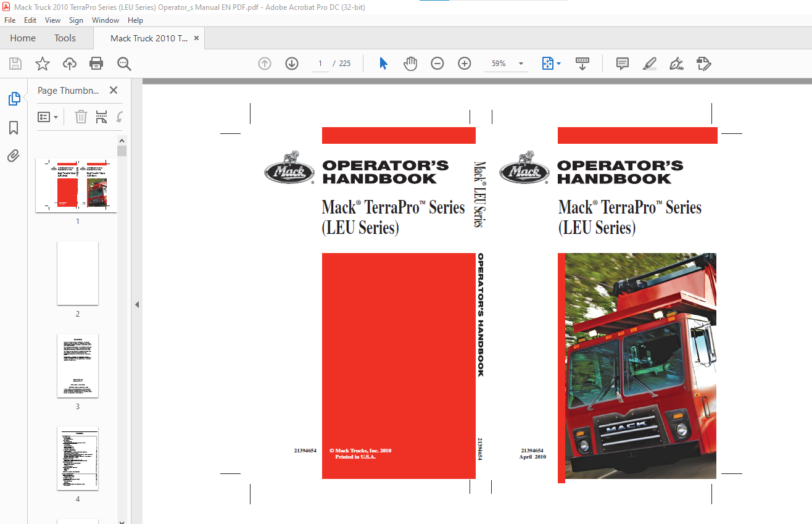
Task: Zoom out with the minus button
Action: (437, 64)
